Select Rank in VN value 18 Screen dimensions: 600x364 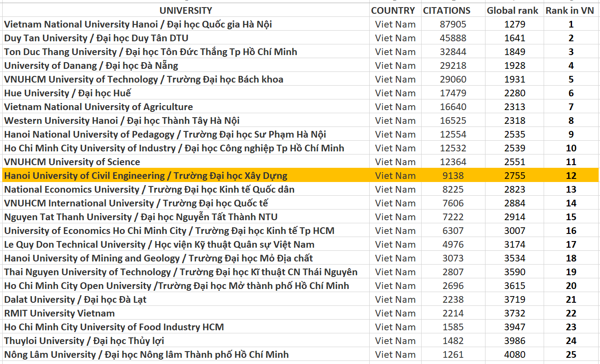[x=571, y=258]
